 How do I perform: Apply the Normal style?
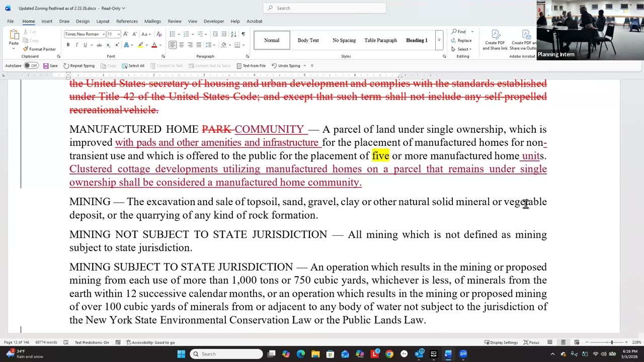coord(272,40)
